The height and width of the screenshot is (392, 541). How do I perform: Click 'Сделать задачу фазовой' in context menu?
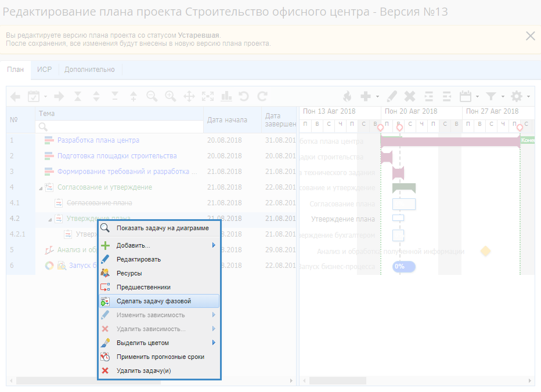point(153,301)
